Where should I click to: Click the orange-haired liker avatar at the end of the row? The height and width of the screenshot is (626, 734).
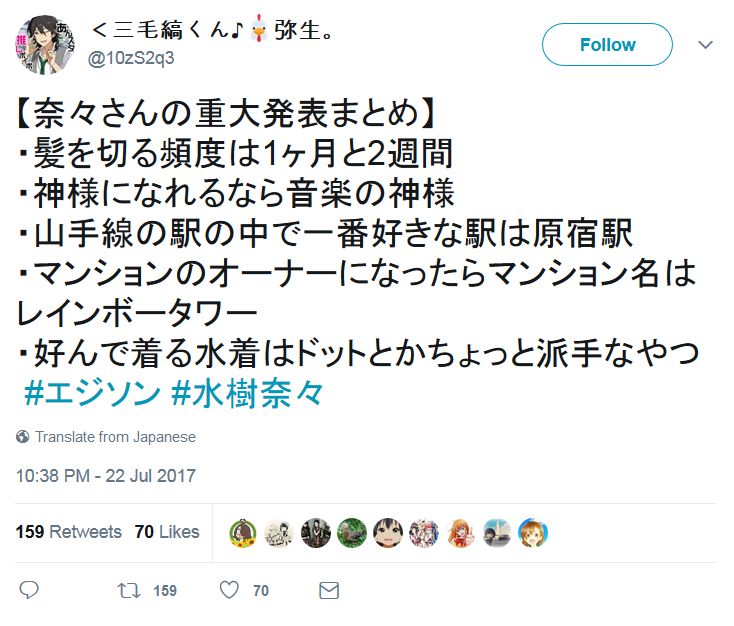pos(533,533)
